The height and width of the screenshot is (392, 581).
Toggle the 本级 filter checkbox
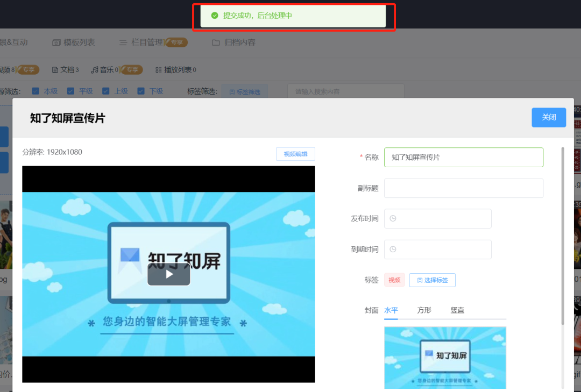36,91
